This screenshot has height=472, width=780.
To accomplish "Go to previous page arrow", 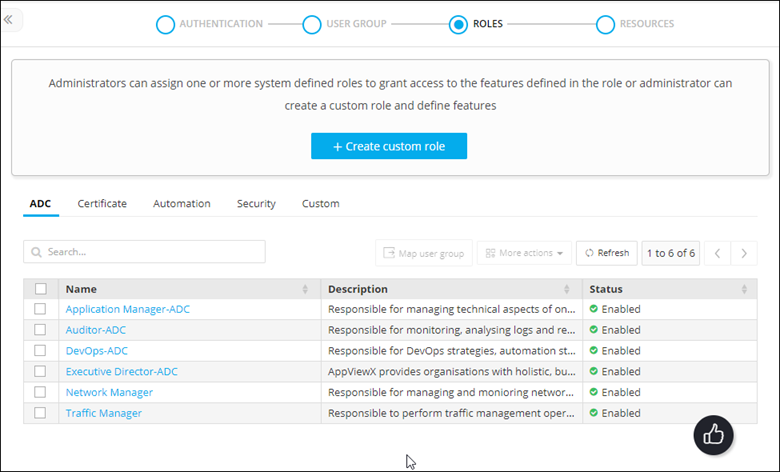I will pos(717,253).
